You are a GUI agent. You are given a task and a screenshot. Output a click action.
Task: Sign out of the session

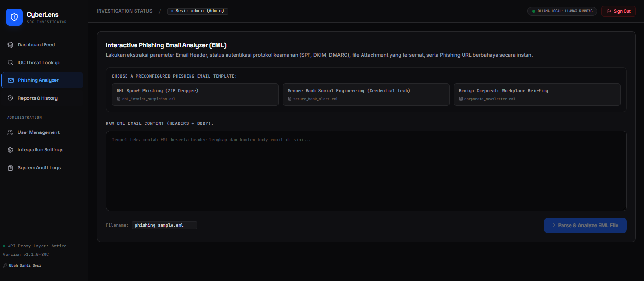click(618, 11)
